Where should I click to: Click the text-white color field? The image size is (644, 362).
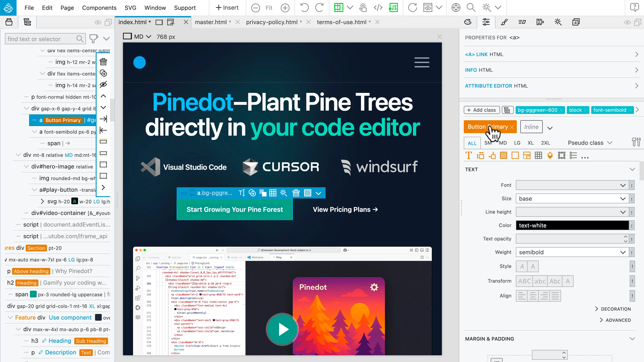point(572,225)
